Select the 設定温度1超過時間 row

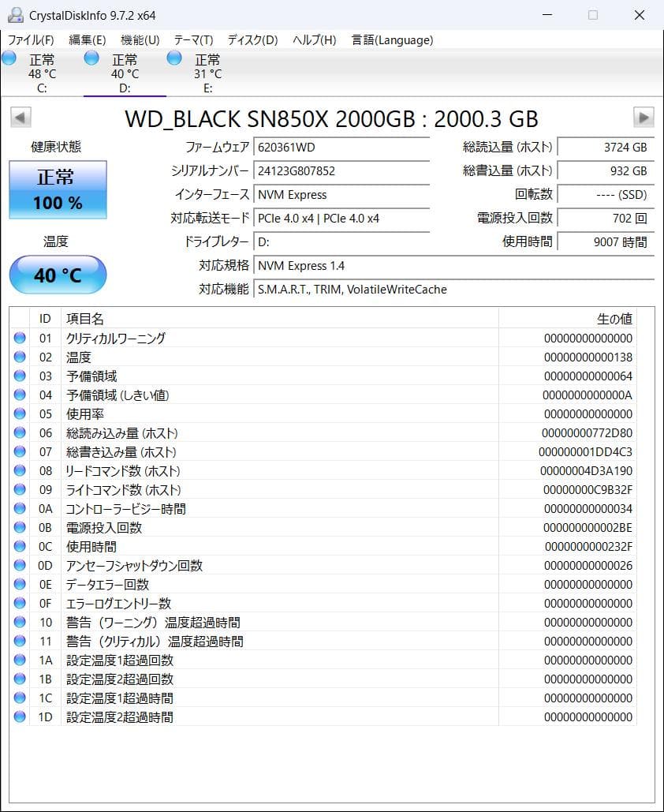pyautogui.click(x=323, y=698)
